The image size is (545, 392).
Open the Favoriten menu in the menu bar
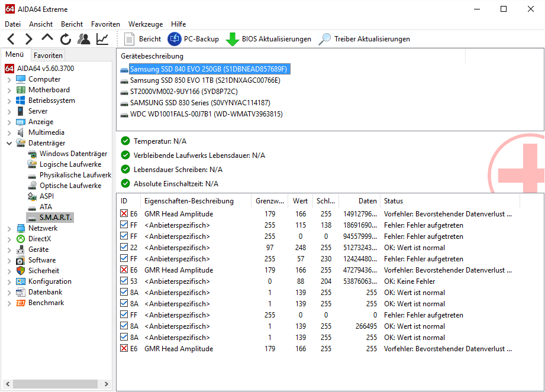[105, 24]
